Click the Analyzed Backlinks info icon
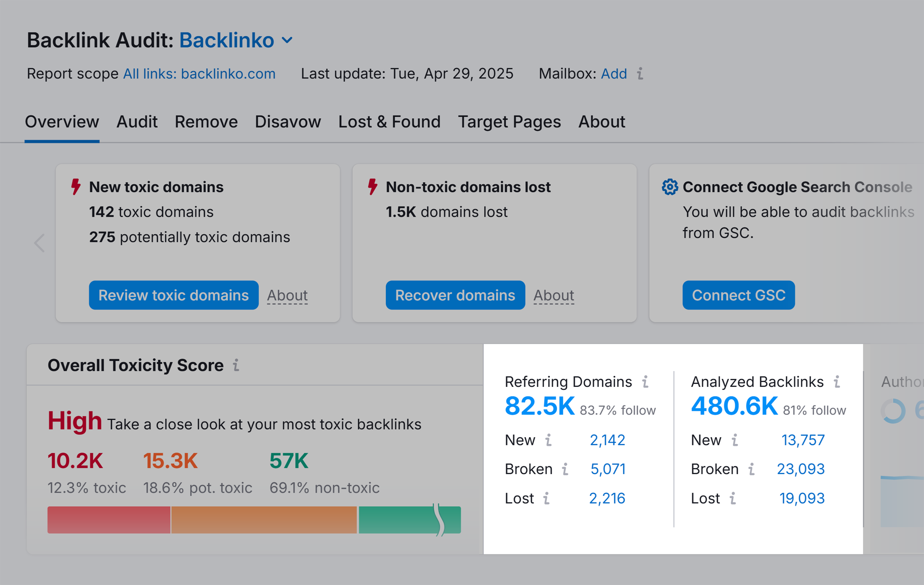924x585 pixels. point(836,382)
